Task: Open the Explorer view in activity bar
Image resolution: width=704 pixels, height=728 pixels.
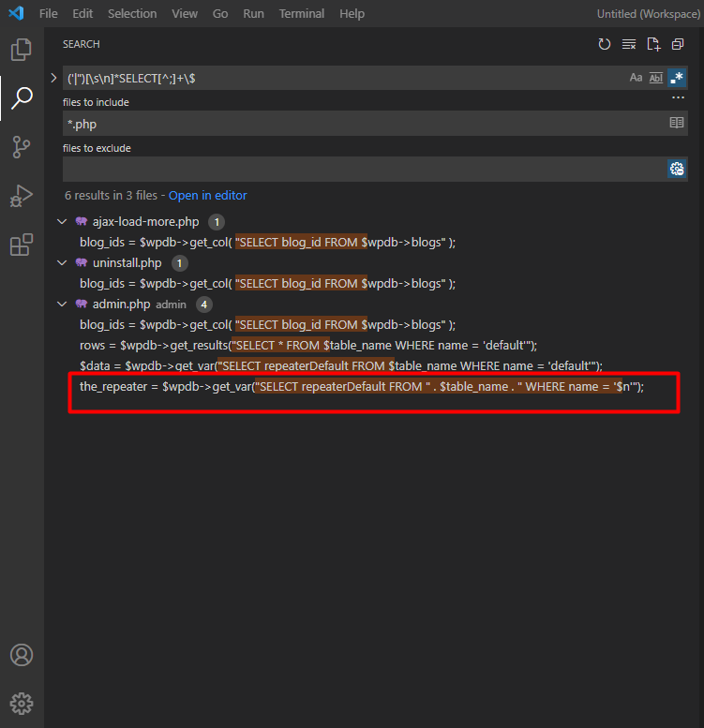Action: 22,50
